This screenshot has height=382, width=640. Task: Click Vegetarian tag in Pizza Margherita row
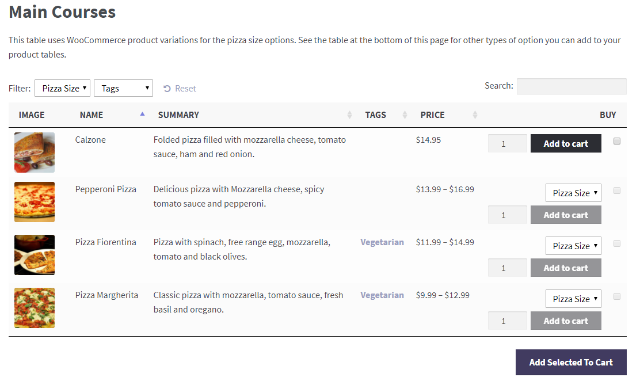[x=382, y=295]
